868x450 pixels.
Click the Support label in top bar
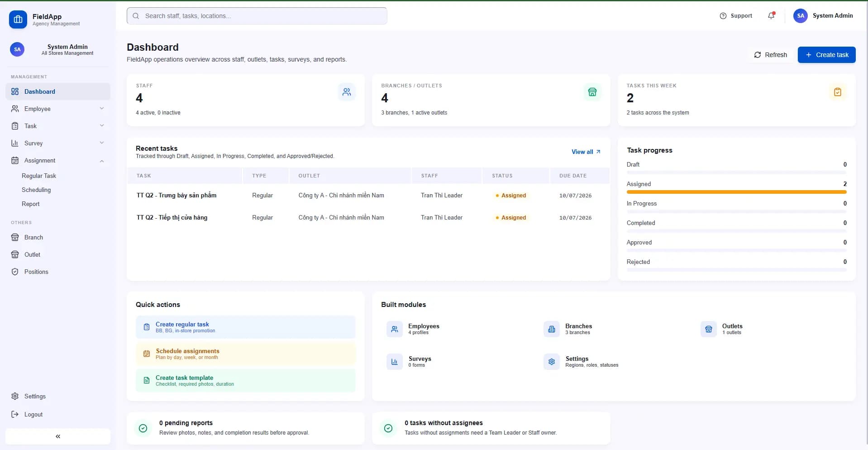[741, 16]
